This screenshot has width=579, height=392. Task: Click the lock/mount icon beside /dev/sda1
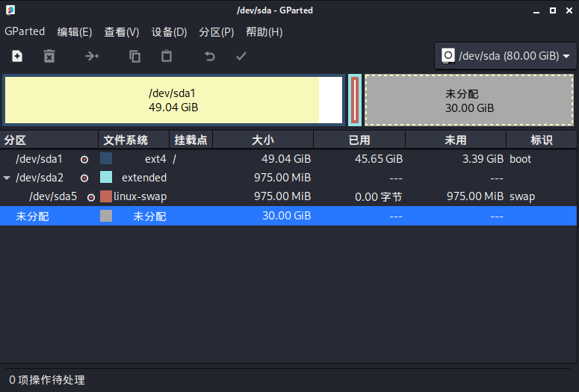[x=84, y=160]
